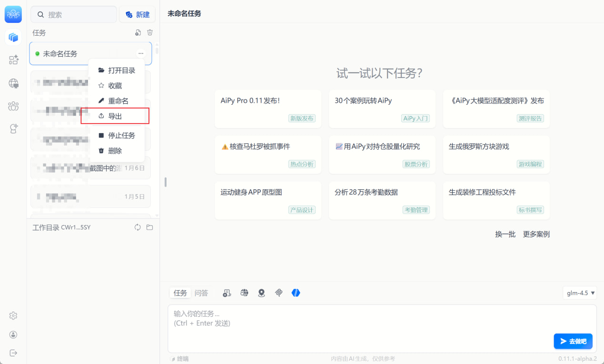Image resolution: width=604 pixels, height=364 pixels.
Task: Click version text 0.11.1-alpha.2
Action: (577, 359)
